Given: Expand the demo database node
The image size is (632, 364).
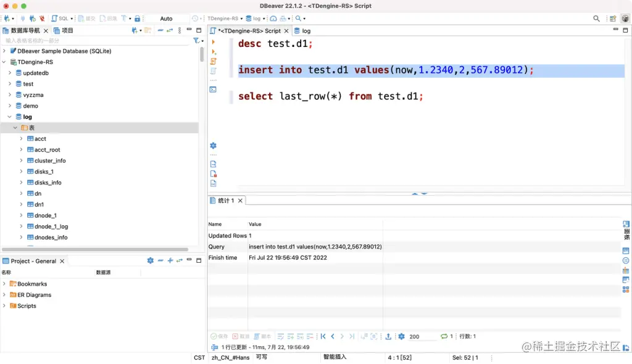Looking at the screenshot, I should (11, 105).
